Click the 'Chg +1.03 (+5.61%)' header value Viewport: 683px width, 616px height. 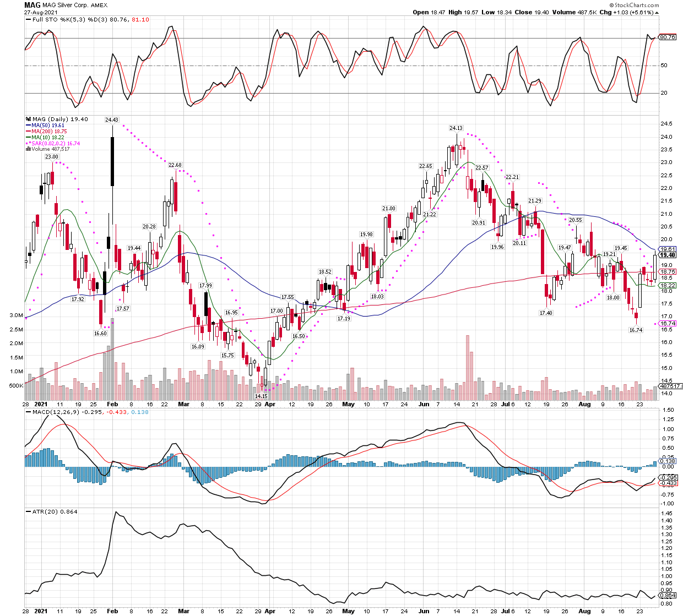click(x=626, y=12)
